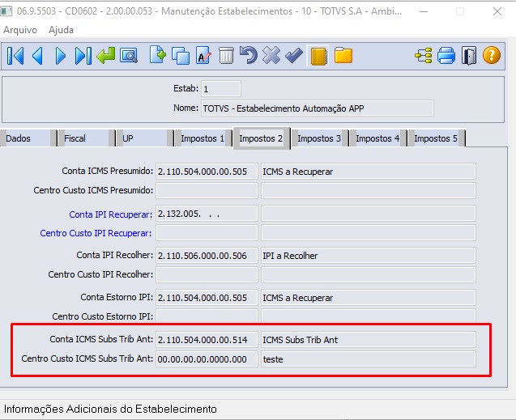Jump to last record icon
The image size is (516, 420).
pos(83,56)
